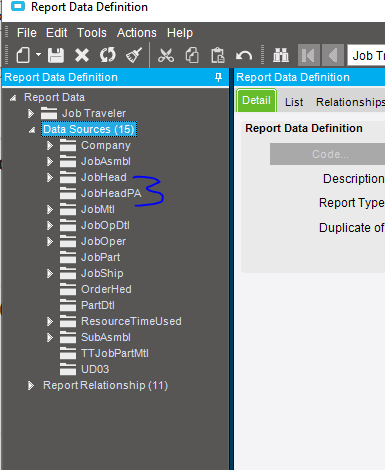Open the File menu
Screen dimensions: 385x470
click(x=27, y=33)
